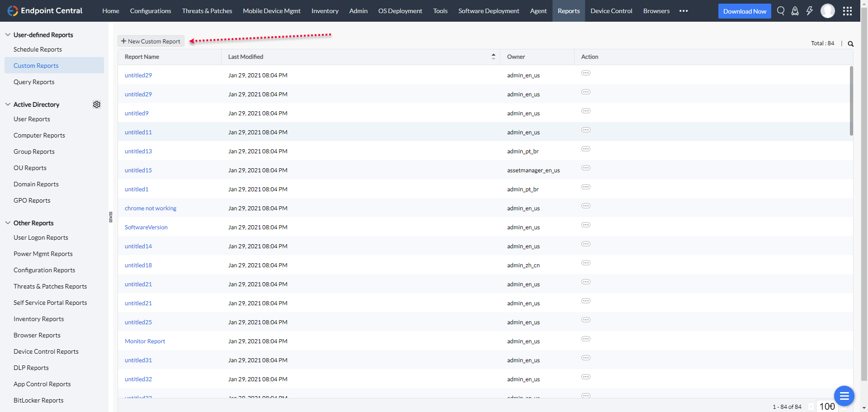Open the user profile avatar
This screenshot has height=412, width=868.
click(827, 11)
